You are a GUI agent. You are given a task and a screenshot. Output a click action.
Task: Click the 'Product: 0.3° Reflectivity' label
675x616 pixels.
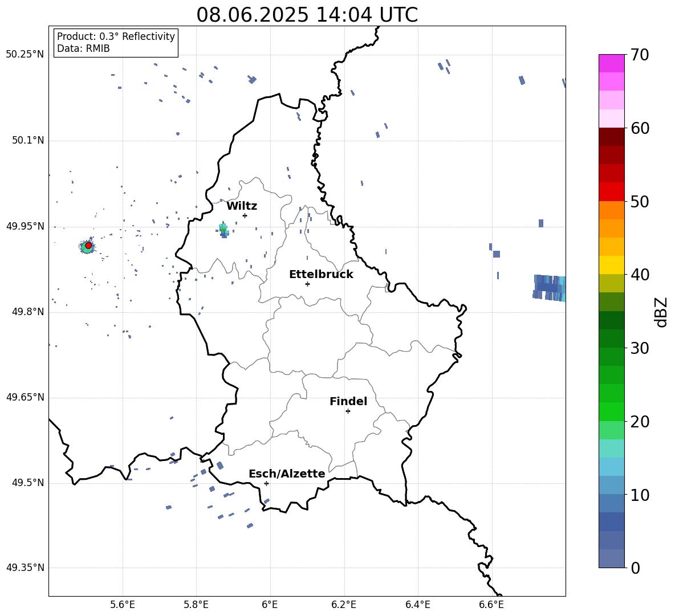click(116, 36)
